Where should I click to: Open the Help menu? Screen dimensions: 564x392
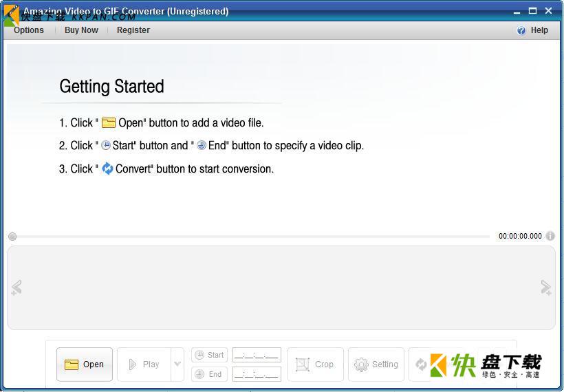pyautogui.click(x=539, y=30)
